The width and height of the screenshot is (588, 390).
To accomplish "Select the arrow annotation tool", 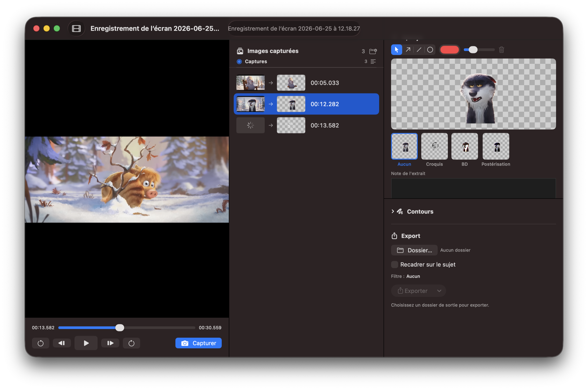I will point(408,50).
